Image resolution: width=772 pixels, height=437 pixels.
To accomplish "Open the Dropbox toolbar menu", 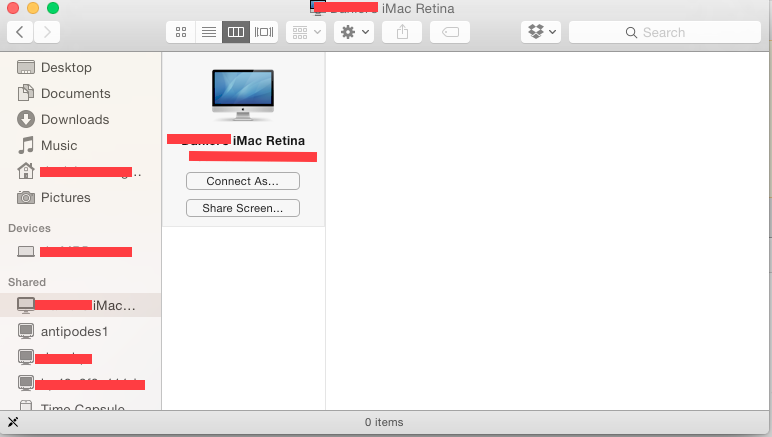I will click(x=541, y=32).
